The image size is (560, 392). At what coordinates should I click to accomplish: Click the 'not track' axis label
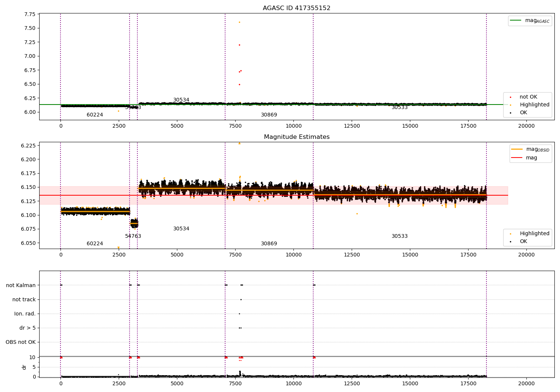tap(24, 299)
